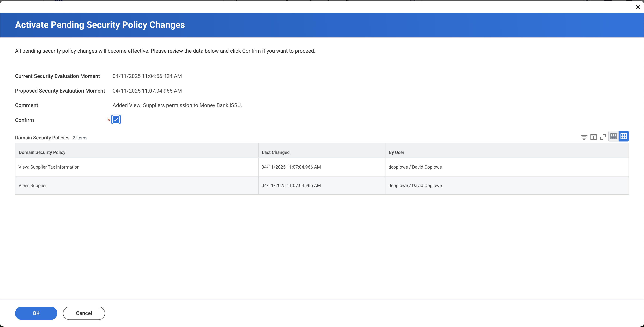
Task: Open sort options for Domain Security Policy column
Action: 42,152
